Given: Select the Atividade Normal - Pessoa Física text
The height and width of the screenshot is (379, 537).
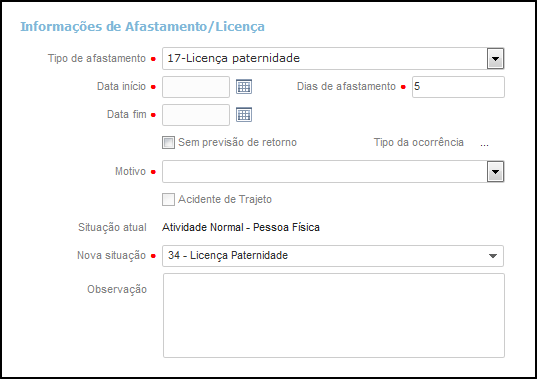Looking at the screenshot, I should pyautogui.click(x=241, y=227).
